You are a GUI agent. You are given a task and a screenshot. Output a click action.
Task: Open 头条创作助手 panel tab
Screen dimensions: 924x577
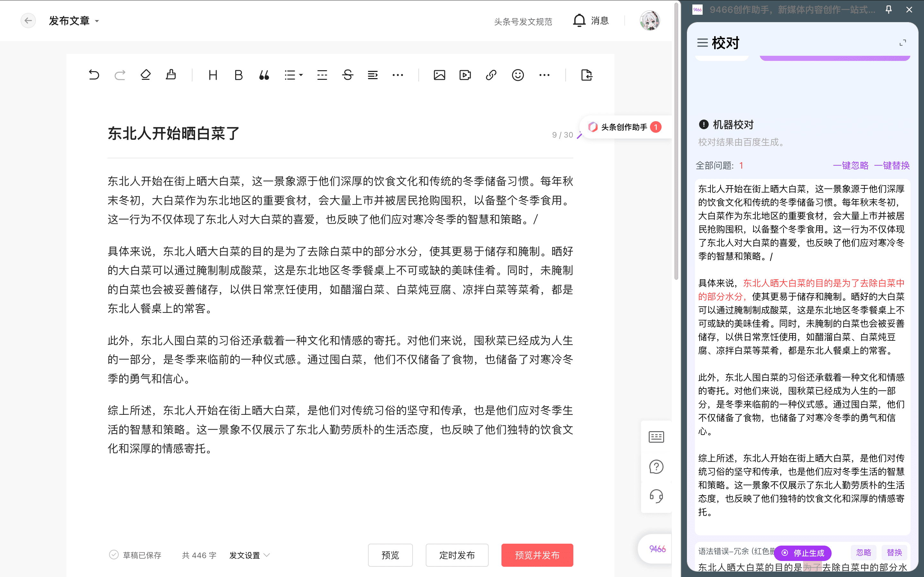click(x=625, y=127)
